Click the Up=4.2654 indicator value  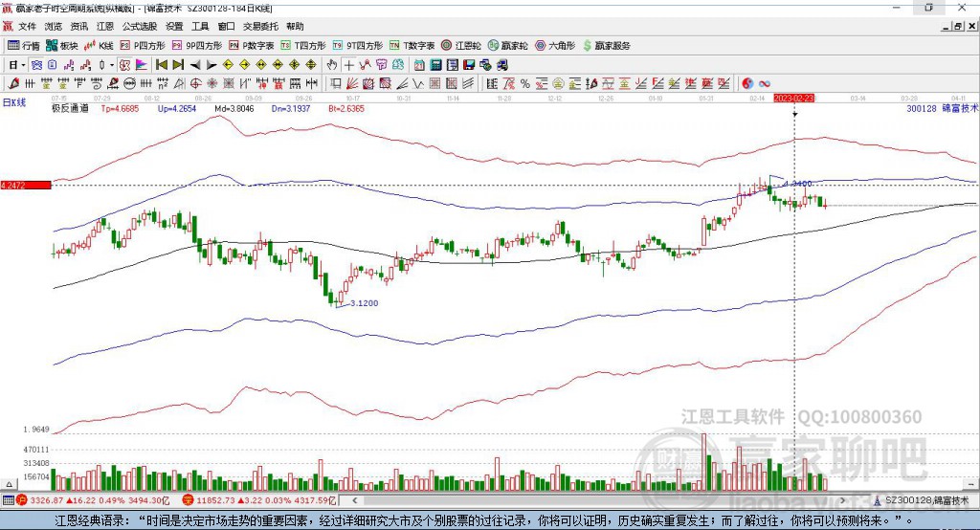tap(177, 108)
